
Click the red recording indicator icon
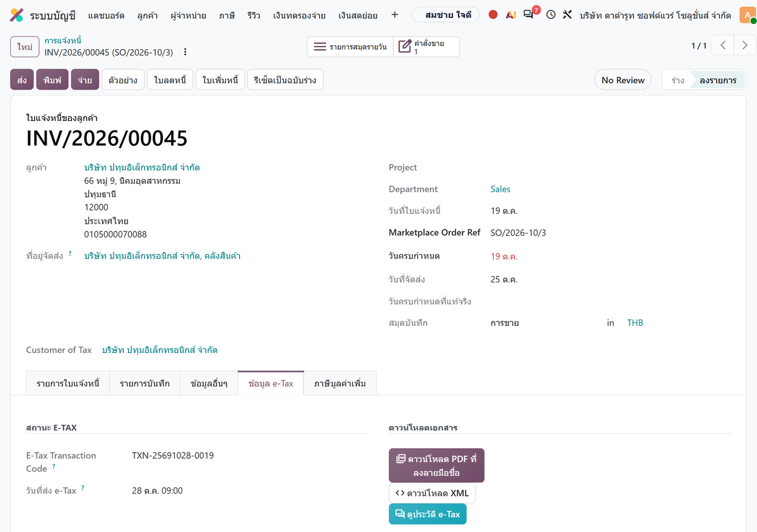493,14
